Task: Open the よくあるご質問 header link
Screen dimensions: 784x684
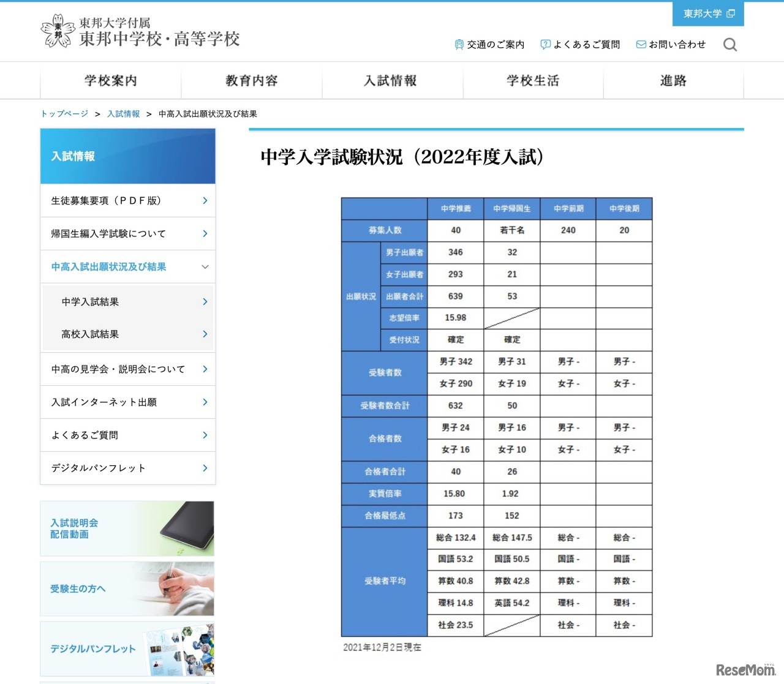Action: tap(587, 45)
